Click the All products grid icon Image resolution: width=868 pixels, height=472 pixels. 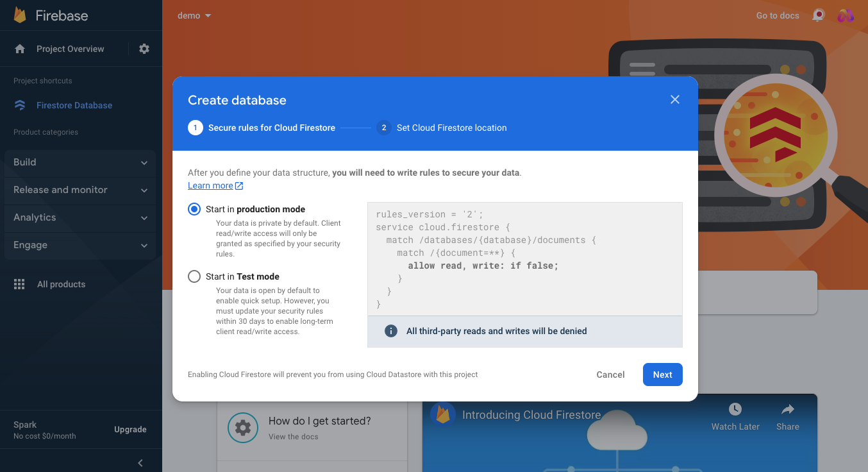(x=19, y=284)
